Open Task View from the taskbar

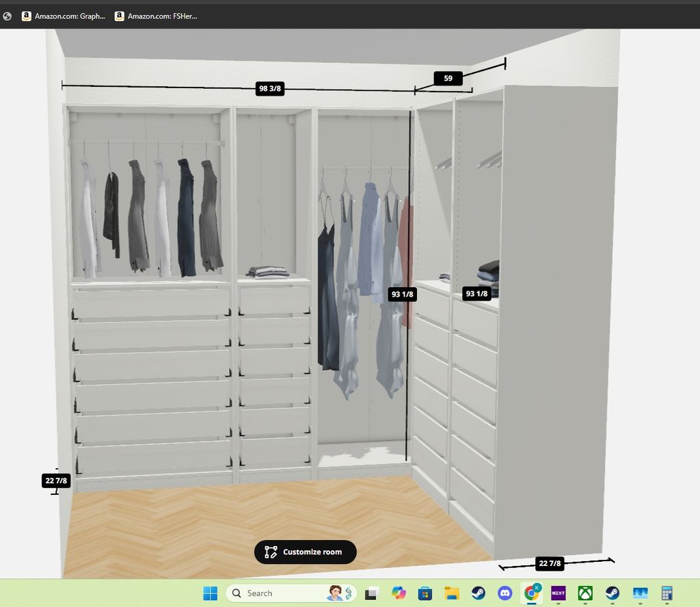[371, 593]
